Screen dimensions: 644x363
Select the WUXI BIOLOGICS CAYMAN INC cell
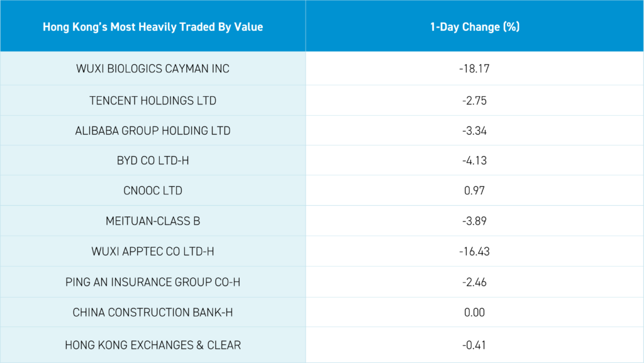click(153, 69)
